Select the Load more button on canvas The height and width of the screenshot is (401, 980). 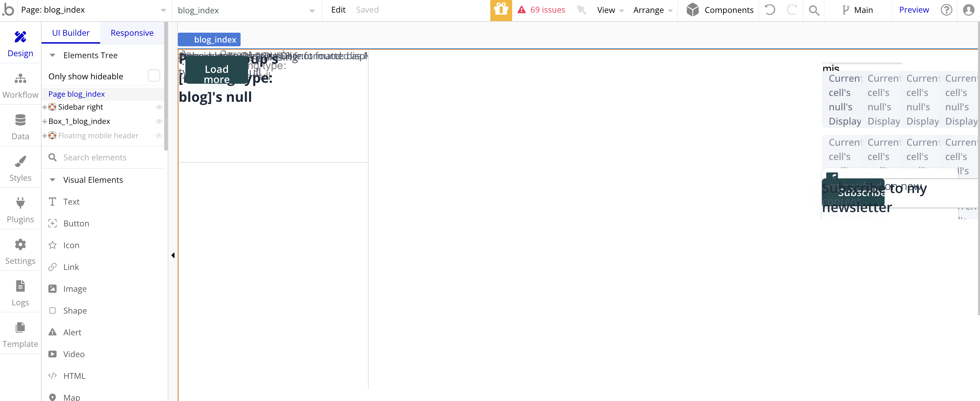coord(216,70)
